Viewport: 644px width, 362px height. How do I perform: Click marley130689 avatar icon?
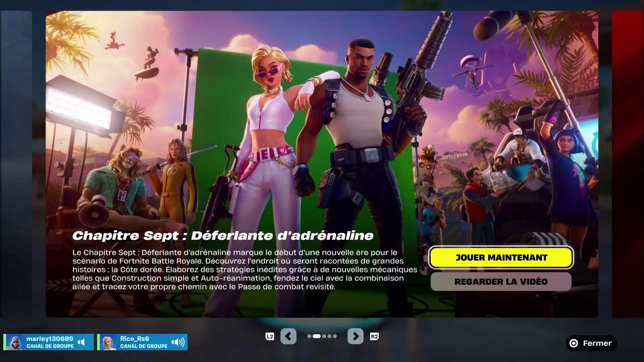(x=14, y=342)
